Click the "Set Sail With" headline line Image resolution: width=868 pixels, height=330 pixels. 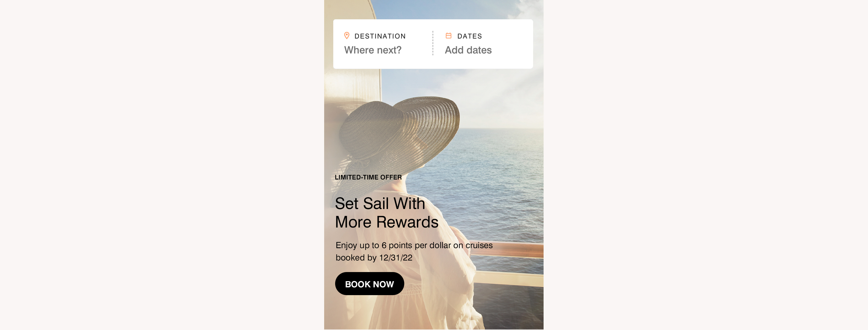tap(380, 203)
